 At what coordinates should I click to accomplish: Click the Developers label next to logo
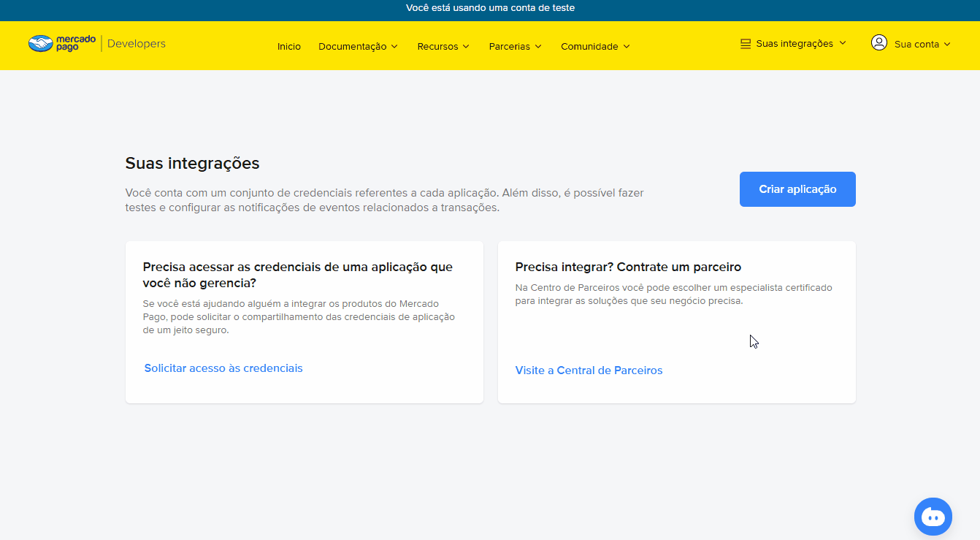pos(137,44)
